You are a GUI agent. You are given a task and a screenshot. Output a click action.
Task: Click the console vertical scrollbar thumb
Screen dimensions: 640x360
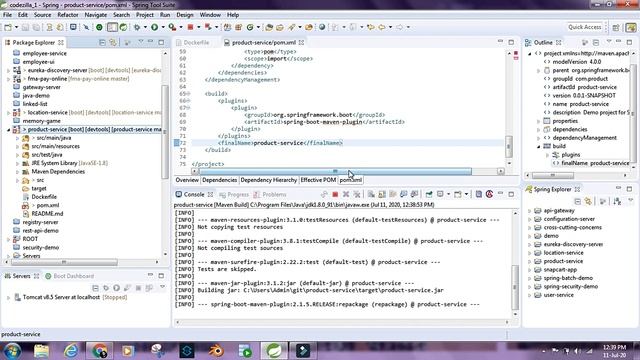click(x=515, y=287)
